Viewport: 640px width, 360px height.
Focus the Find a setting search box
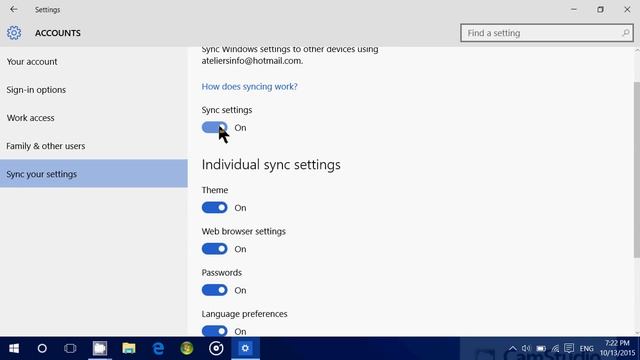(x=547, y=33)
